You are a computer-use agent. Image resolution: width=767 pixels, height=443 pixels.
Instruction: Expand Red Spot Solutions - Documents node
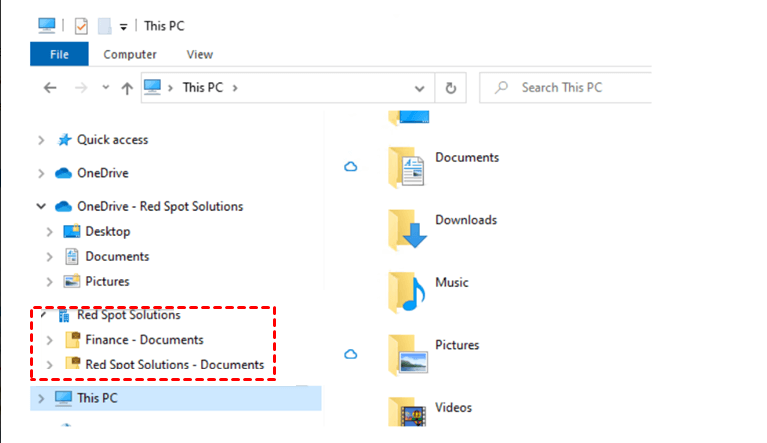49,365
